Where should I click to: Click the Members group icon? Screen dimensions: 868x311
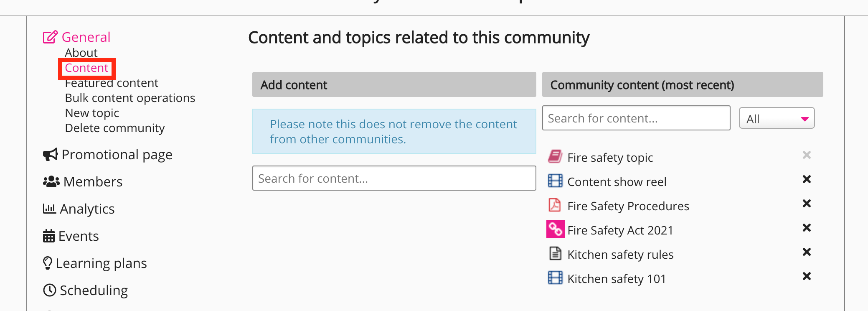click(51, 182)
